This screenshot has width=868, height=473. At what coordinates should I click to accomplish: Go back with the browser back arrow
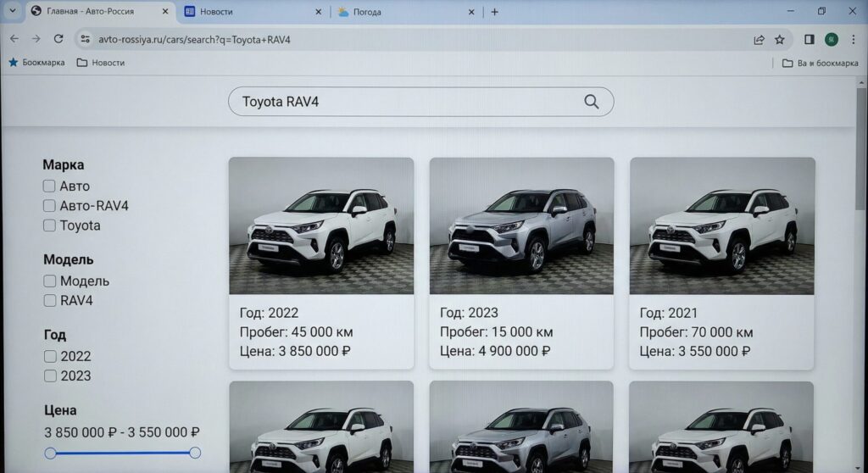pyautogui.click(x=14, y=39)
